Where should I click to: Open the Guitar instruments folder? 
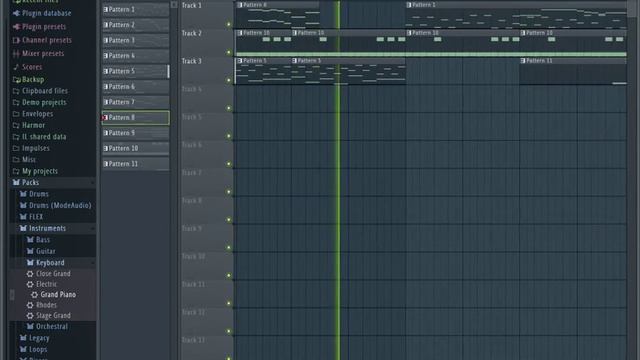coord(46,251)
